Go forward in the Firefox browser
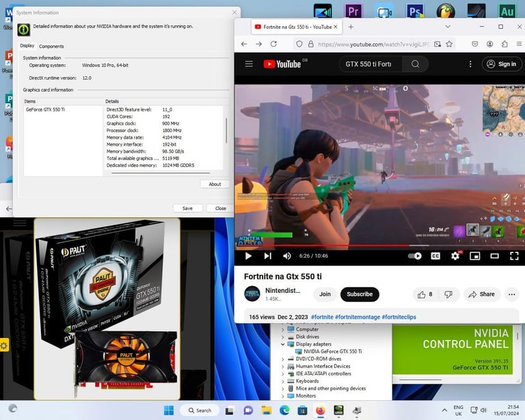 coord(259,44)
